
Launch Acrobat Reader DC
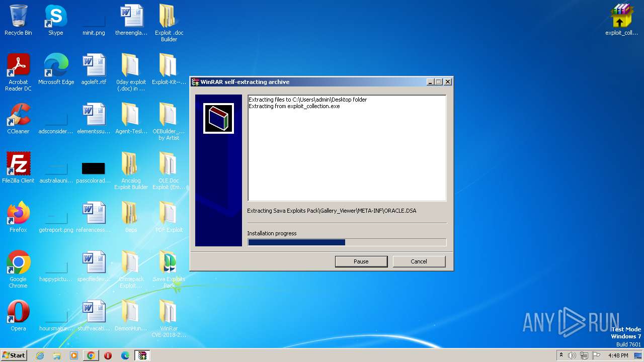[18, 72]
